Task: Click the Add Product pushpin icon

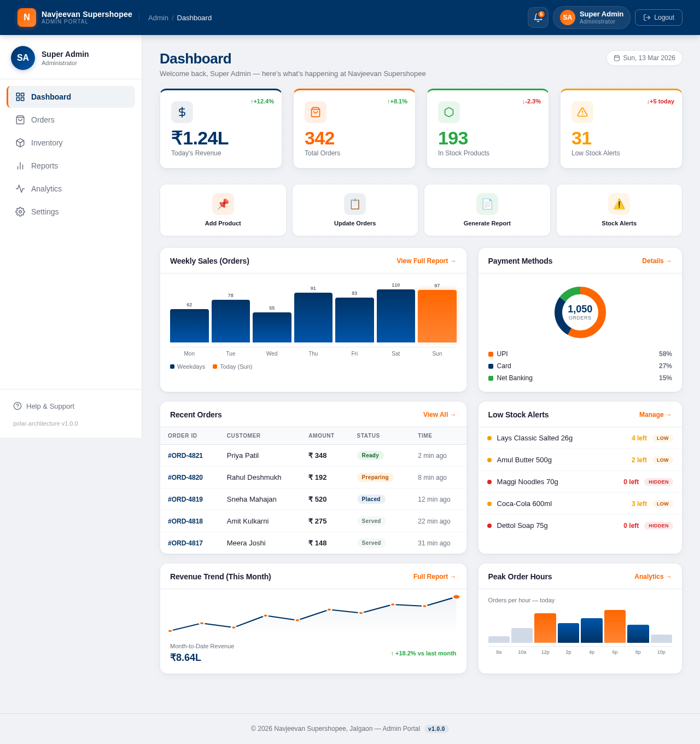Action: (223, 204)
